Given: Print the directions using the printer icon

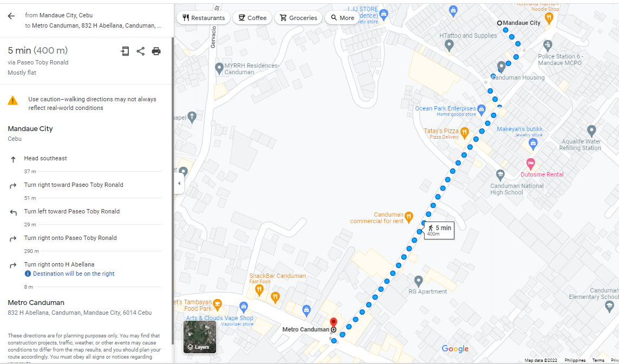Looking at the screenshot, I should coord(157,51).
